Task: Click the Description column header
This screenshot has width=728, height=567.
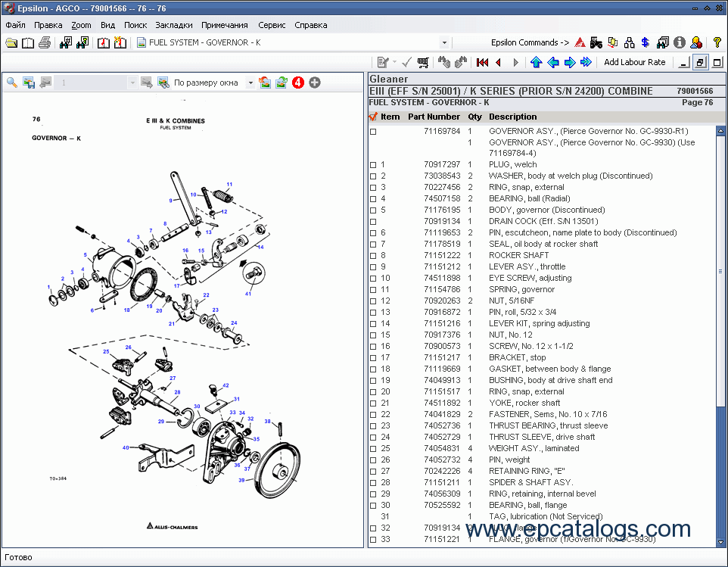Action: pos(512,117)
